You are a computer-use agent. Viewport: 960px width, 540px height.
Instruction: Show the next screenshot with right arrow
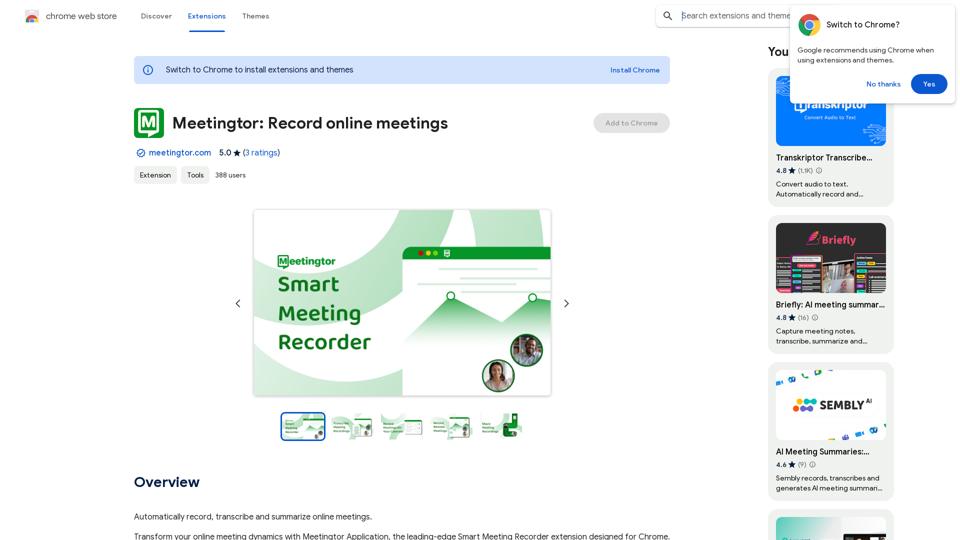click(x=566, y=304)
